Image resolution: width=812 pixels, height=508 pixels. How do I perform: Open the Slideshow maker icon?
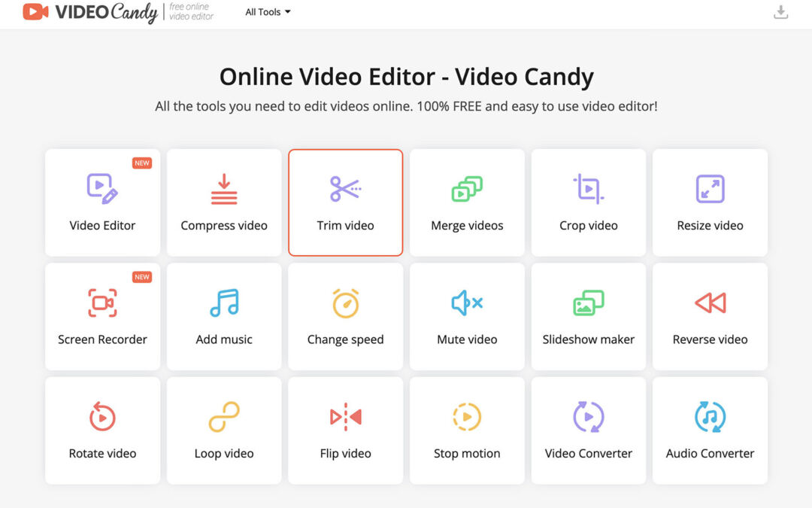coord(588,303)
